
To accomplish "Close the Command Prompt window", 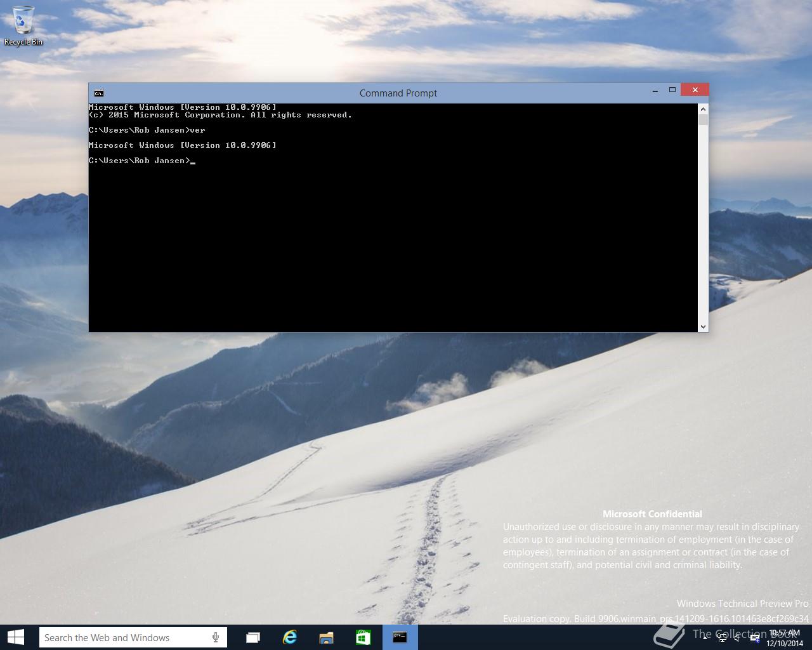I will [695, 90].
